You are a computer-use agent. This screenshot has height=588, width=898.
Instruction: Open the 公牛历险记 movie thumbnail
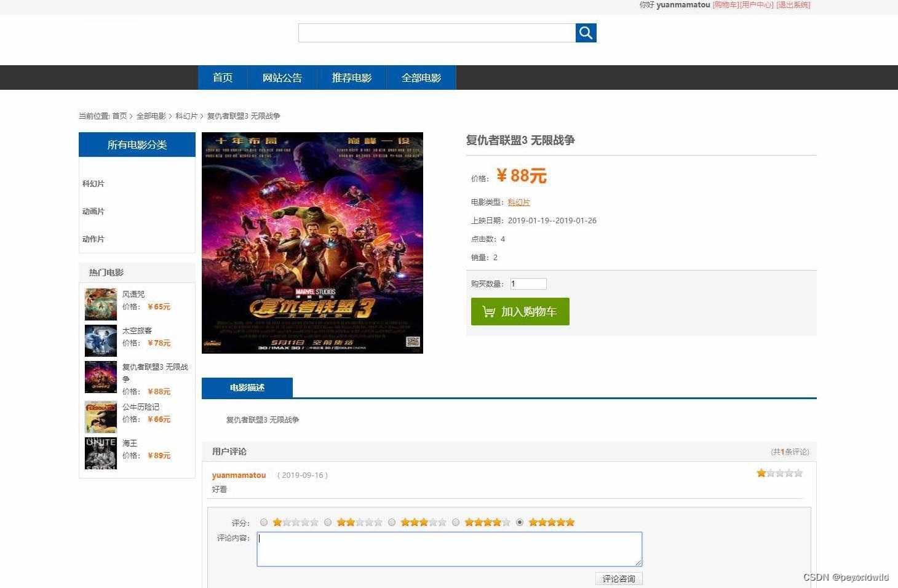[101, 417]
